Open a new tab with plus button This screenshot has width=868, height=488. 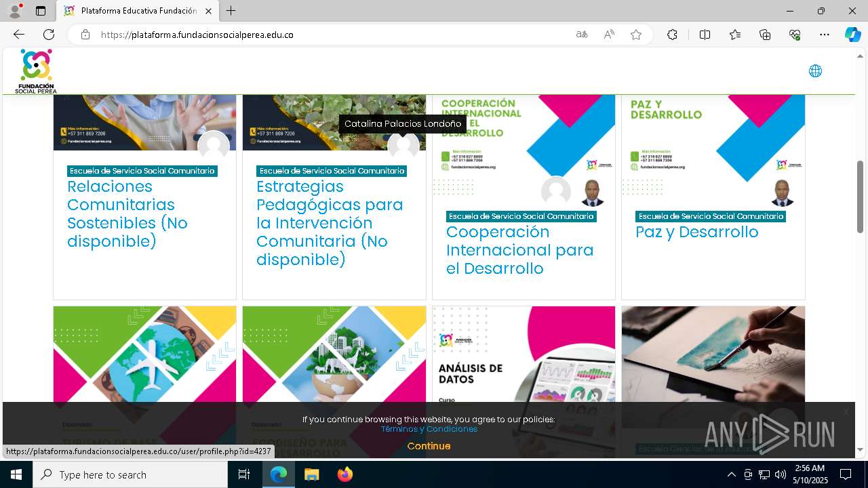point(231,11)
